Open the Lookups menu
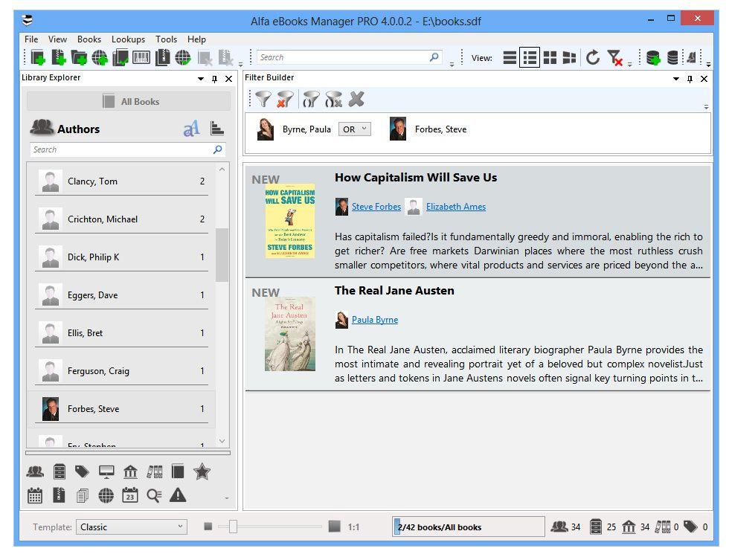Screen dimensions: 729x560 [128, 39]
